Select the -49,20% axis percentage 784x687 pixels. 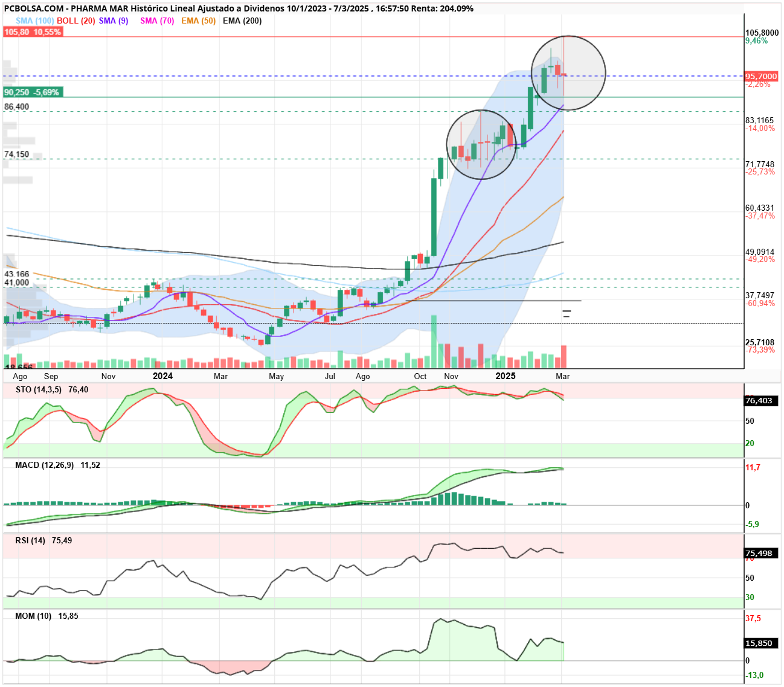(x=760, y=260)
